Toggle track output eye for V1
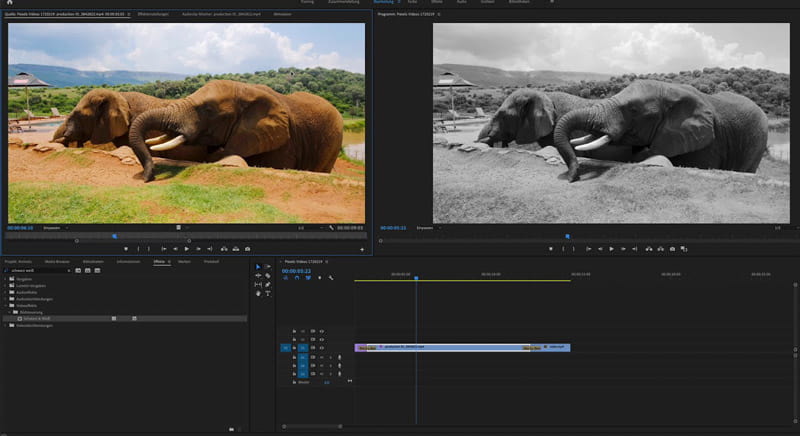The height and width of the screenshot is (436, 800). click(x=322, y=348)
